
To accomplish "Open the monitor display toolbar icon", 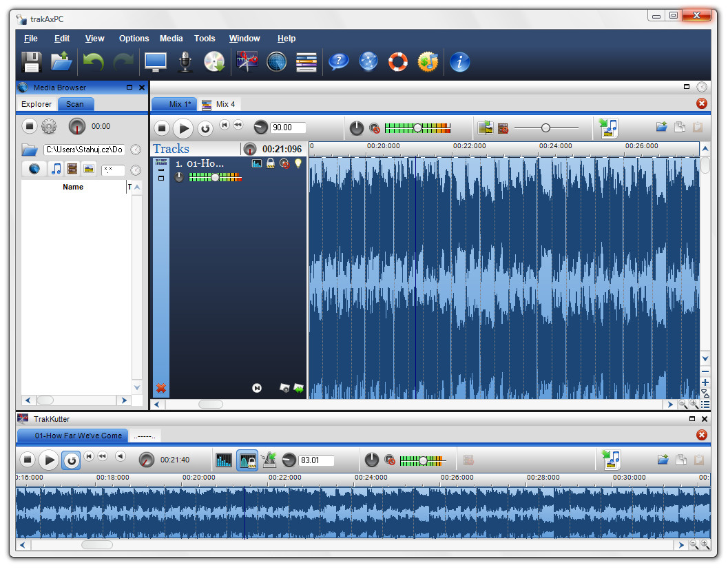I will [x=156, y=62].
